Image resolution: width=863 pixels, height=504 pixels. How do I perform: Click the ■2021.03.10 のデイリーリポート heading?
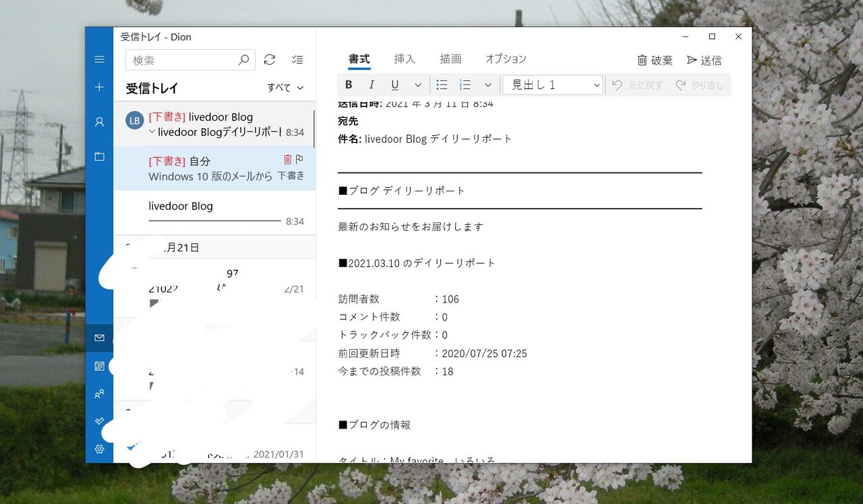pos(417,263)
